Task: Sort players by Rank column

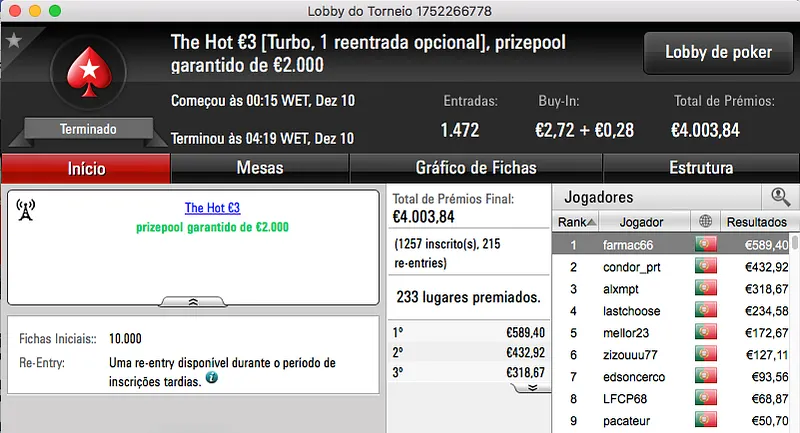Action: click(577, 221)
